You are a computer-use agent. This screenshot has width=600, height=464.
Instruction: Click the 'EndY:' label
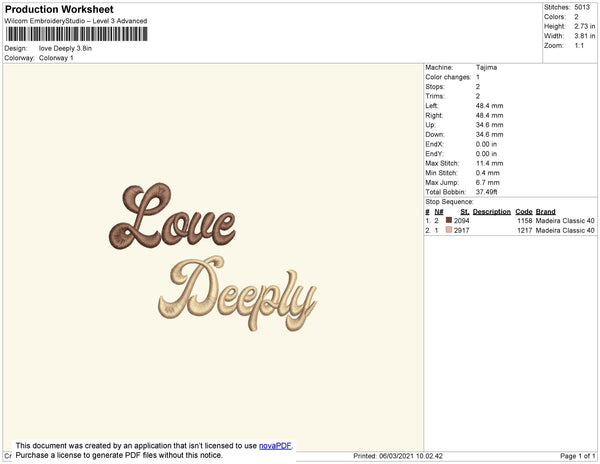pos(434,154)
